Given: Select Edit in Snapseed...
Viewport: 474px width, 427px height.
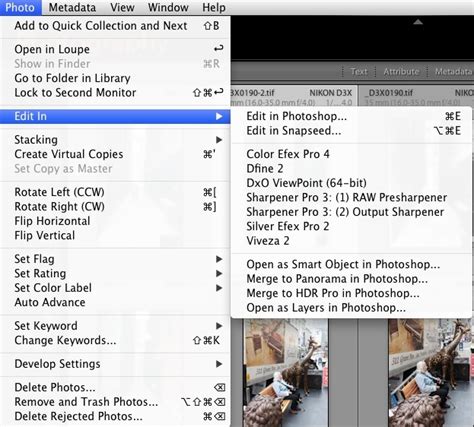Looking at the screenshot, I should [351, 131].
